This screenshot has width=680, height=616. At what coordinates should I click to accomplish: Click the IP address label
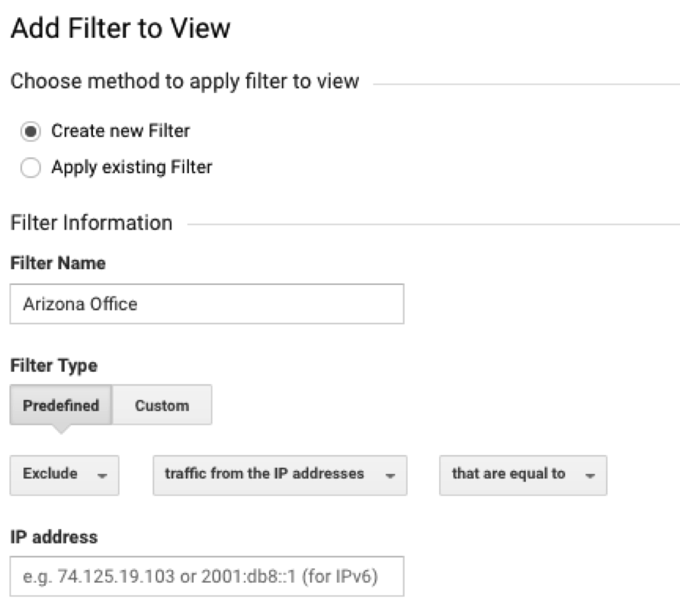[54, 537]
